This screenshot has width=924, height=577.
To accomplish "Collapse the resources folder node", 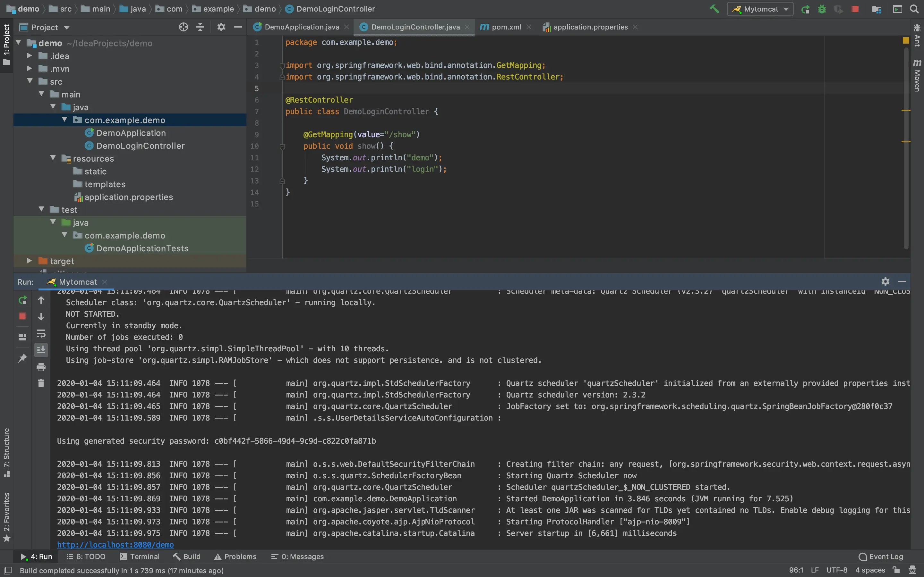I will coord(53,158).
